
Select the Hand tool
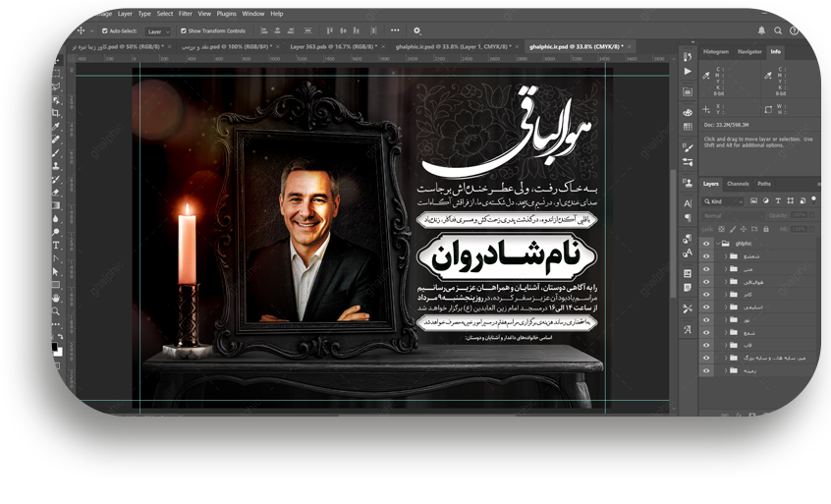pyautogui.click(x=56, y=298)
